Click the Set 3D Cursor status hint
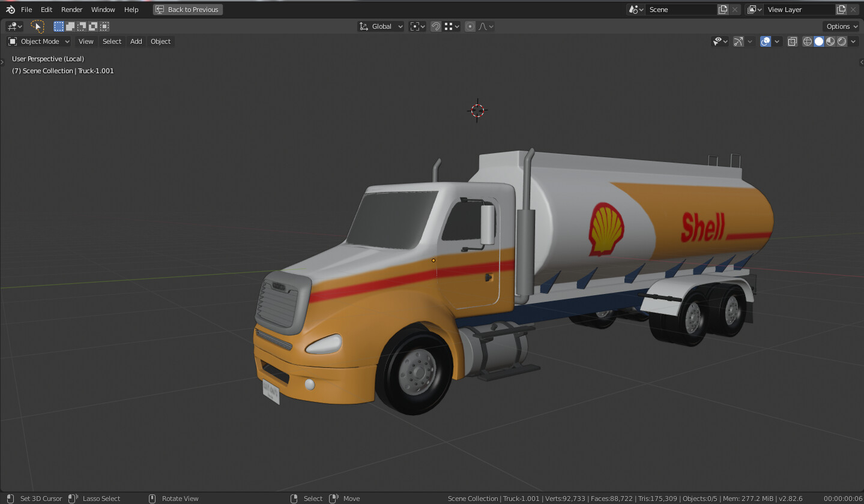 click(x=41, y=499)
